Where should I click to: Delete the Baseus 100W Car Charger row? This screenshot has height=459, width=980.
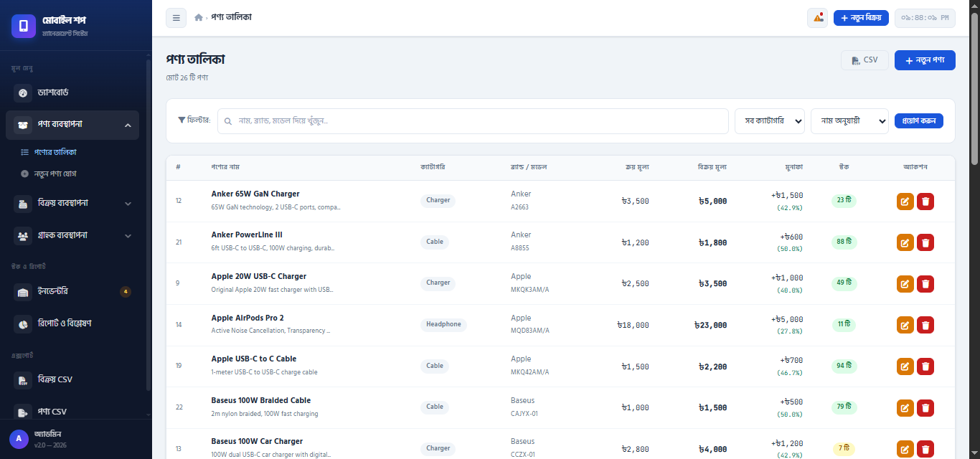point(925,449)
